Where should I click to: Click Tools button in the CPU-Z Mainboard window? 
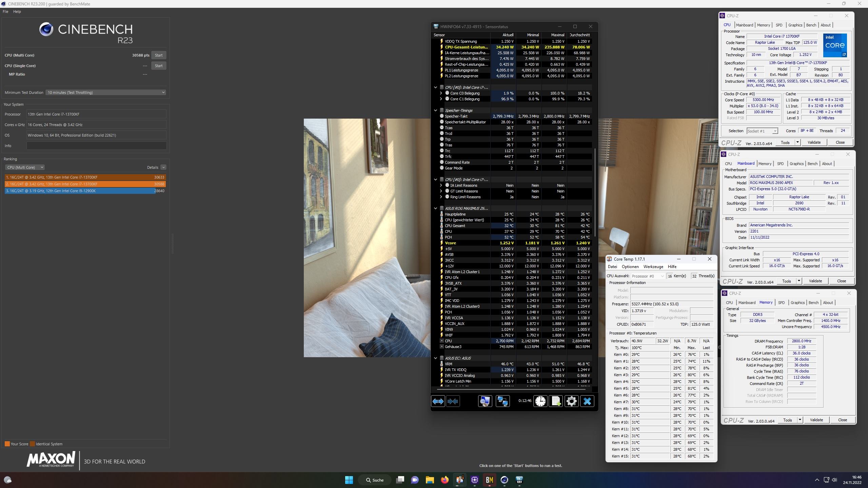coord(786,281)
